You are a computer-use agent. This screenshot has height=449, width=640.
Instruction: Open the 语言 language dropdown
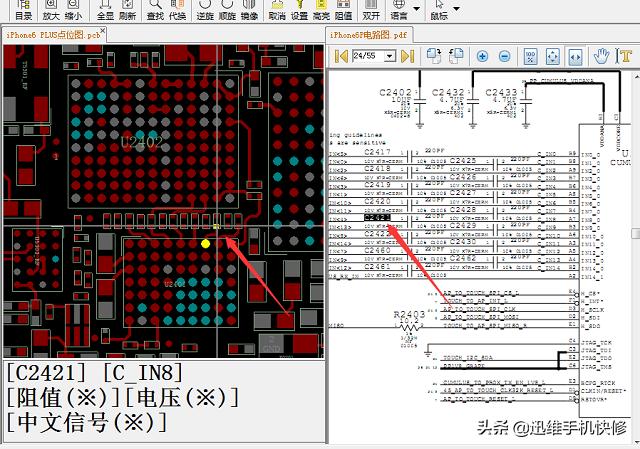pos(403,10)
